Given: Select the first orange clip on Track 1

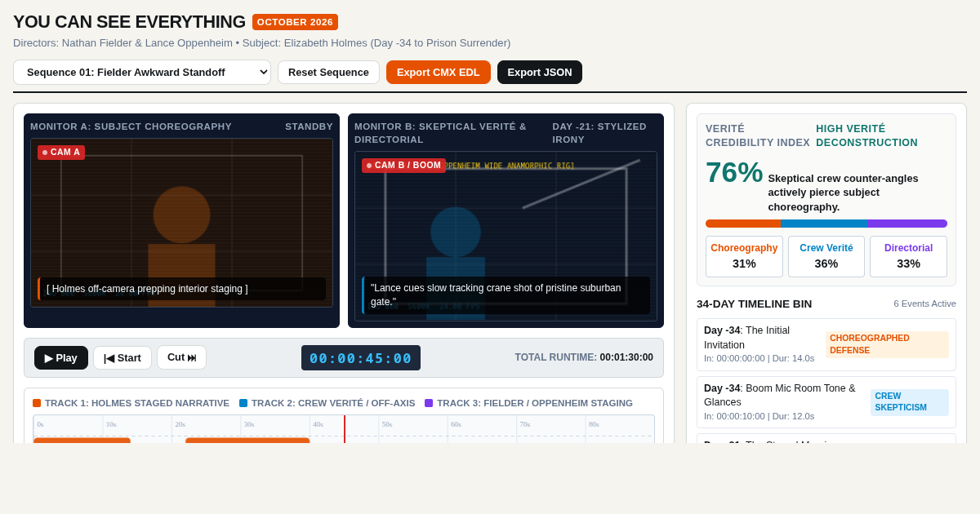Looking at the screenshot, I should coord(82,441).
